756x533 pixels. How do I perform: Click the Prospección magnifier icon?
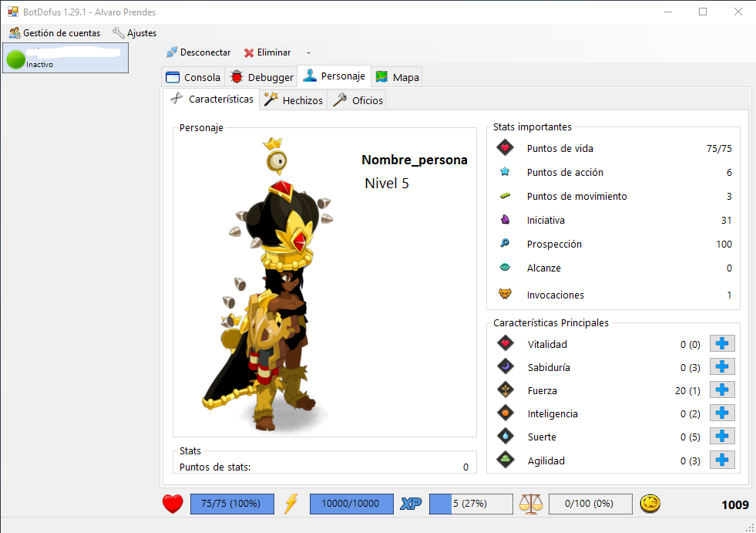click(x=505, y=243)
